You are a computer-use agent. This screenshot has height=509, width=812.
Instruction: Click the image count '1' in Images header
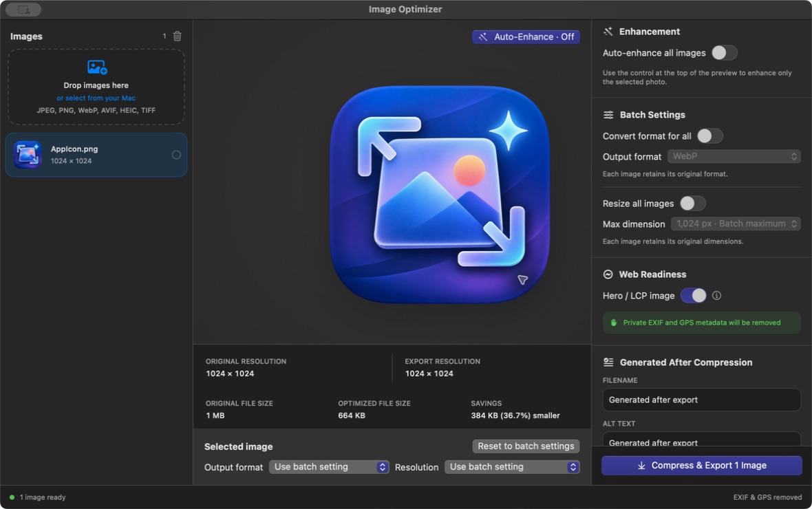coord(164,36)
